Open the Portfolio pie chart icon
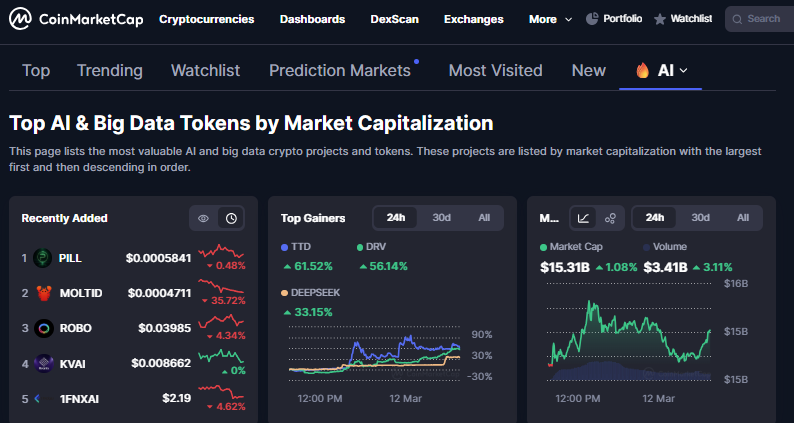794x423 pixels. tap(592, 19)
